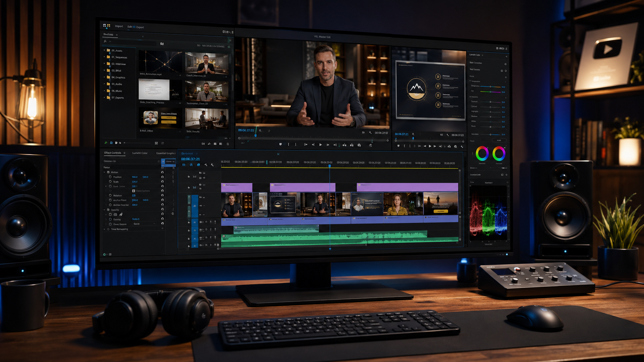Image resolution: width=644 pixels, height=362 pixels.
Task: Open Program Monitor settings wrench icon
Action: point(371,133)
